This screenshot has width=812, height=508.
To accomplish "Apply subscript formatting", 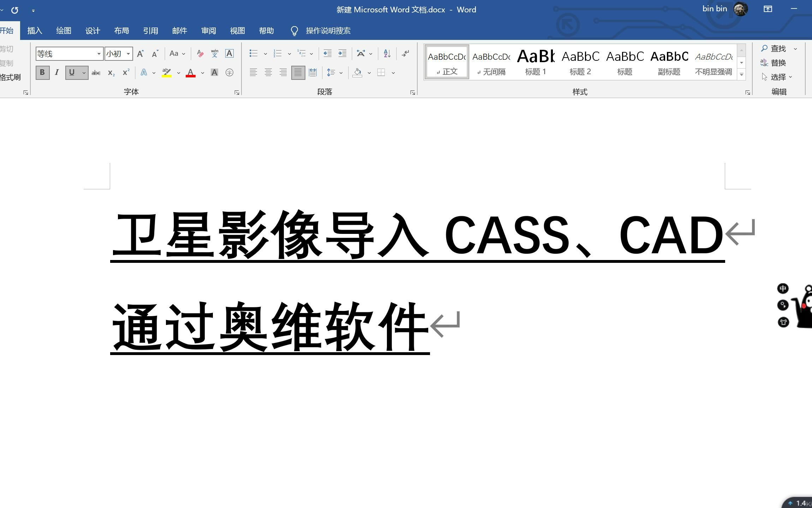I will pos(111,73).
